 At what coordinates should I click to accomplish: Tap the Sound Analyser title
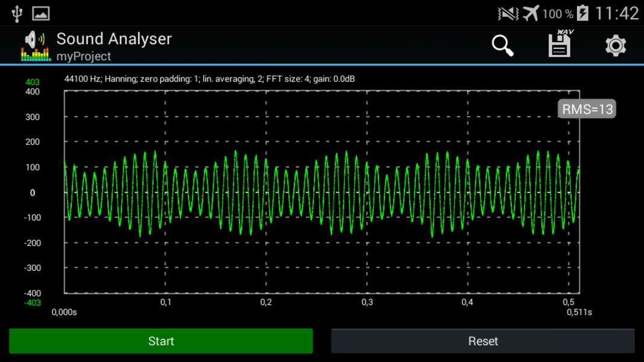point(113,39)
